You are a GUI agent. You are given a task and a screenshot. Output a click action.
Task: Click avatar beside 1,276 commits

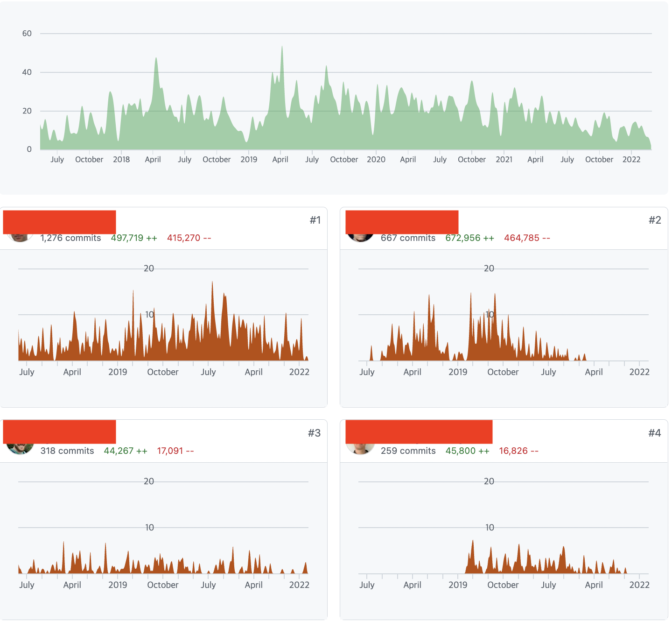click(x=20, y=238)
